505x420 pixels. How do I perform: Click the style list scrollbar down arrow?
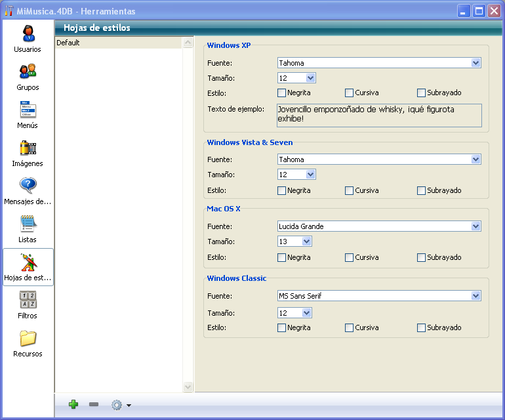pyautogui.click(x=188, y=387)
